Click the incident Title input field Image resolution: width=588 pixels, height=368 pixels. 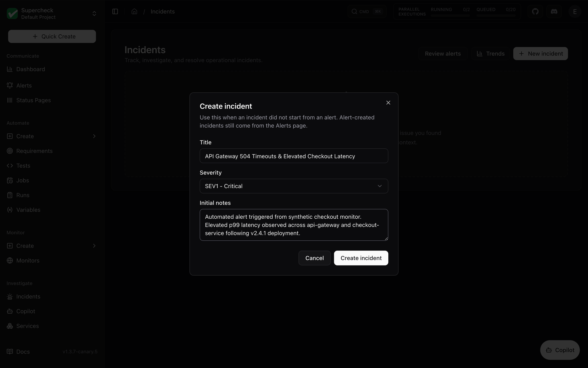[294, 156]
